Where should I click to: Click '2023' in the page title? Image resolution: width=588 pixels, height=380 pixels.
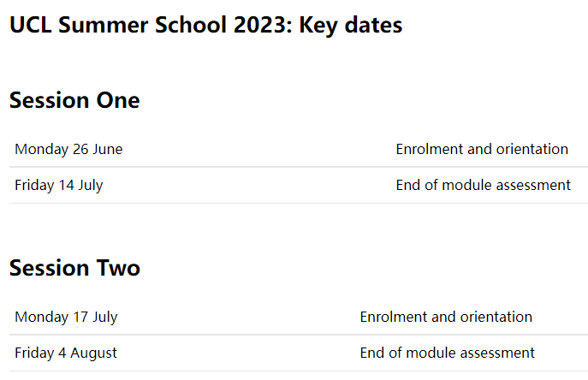(x=260, y=26)
